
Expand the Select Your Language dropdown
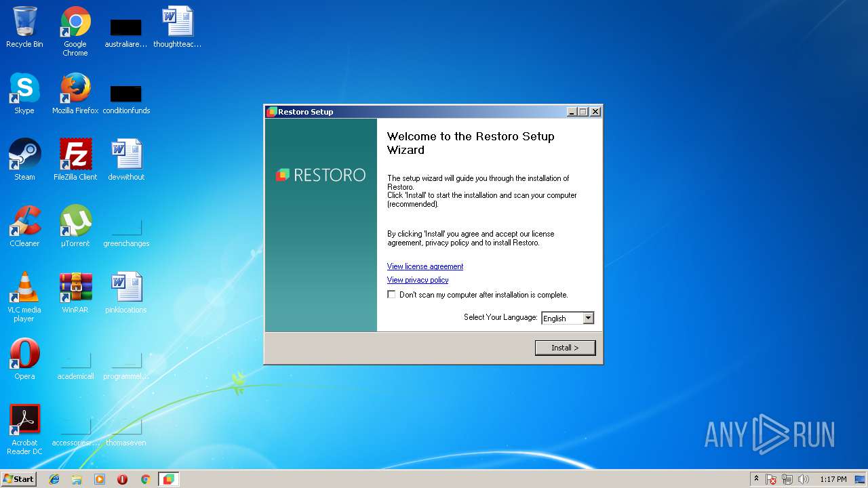588,318
